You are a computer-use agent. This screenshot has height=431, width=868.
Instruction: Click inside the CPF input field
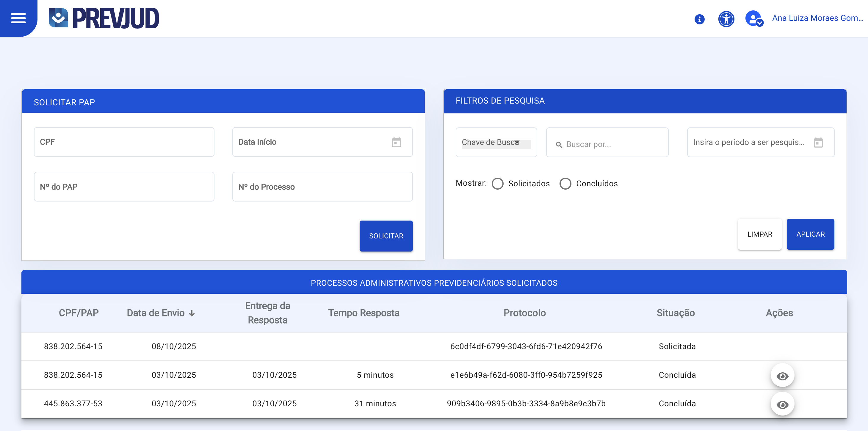point(124,142)
